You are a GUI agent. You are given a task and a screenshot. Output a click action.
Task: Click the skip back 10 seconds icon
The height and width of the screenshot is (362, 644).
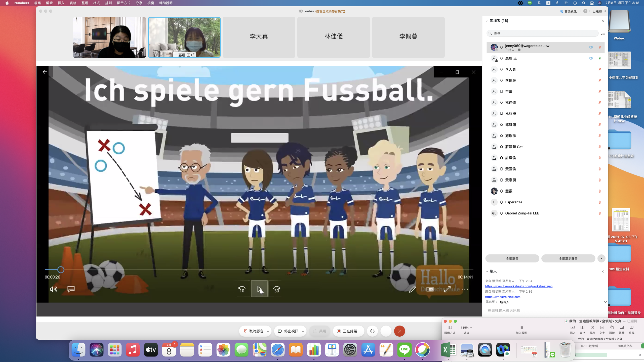click(242, 289)
